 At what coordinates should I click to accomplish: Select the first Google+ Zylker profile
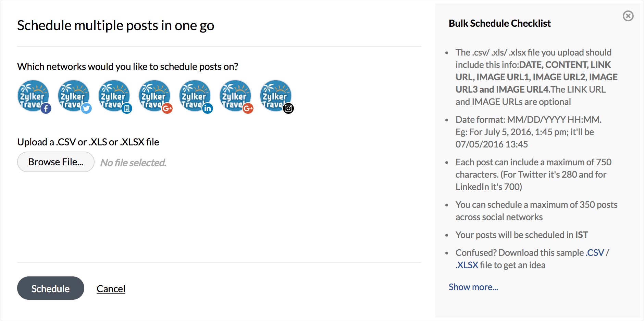tap(154, 96)
